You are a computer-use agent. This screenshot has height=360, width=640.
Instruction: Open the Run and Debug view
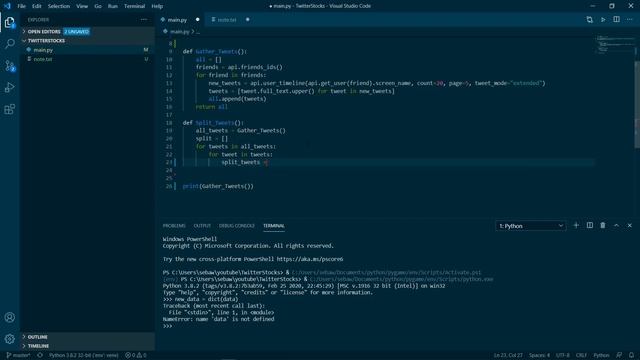pyautogui.click(x=10, y=87)
